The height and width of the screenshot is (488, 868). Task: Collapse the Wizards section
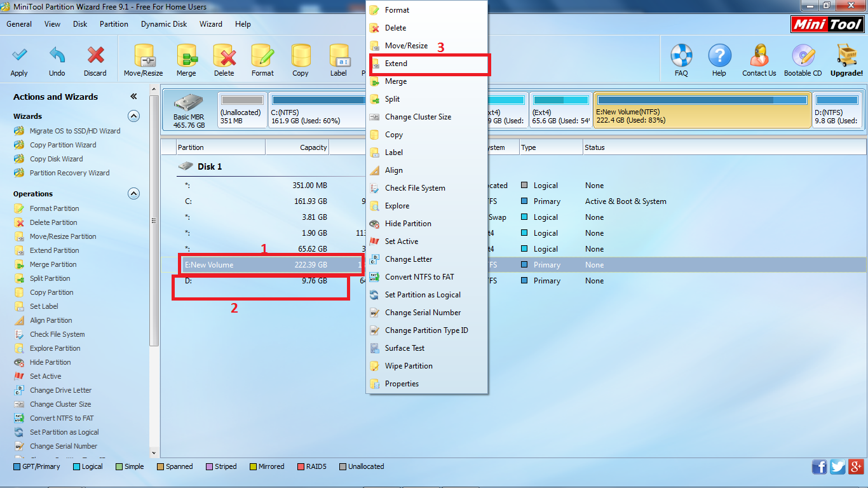[x=133, y=116]
